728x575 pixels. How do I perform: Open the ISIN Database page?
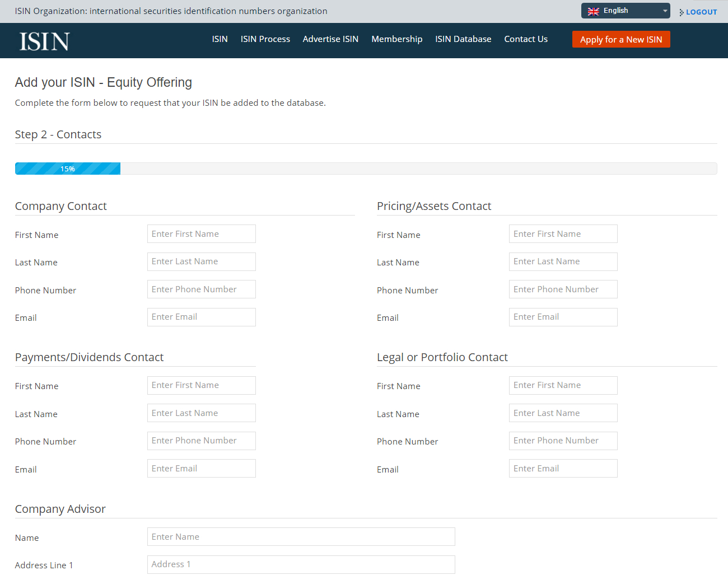click(x=463, y=39)
